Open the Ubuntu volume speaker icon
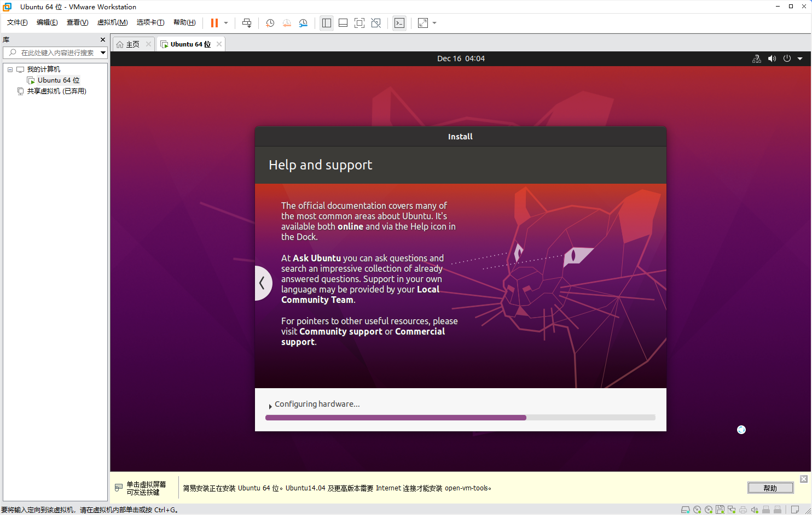Screen dimensions: 812x515 pyautogui.click(x=772, y=58)
